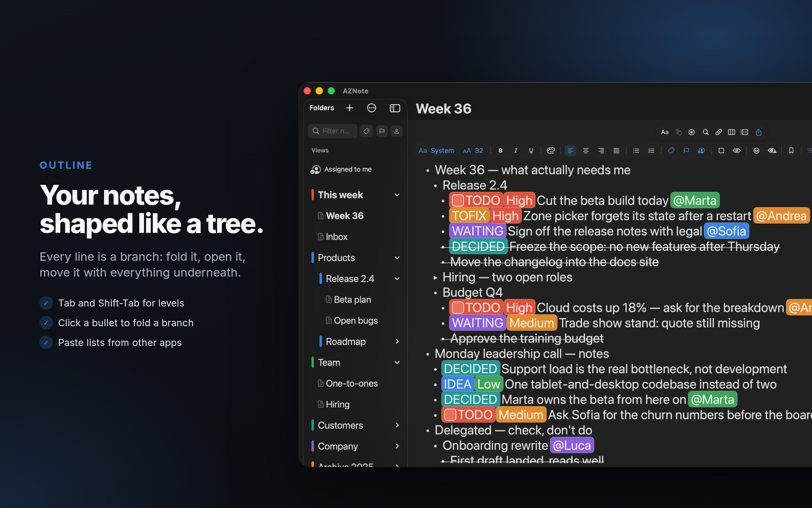Screen dimensions: 812x508
Task: Toggle underline formatting
Action: click(x=531, y=150)
